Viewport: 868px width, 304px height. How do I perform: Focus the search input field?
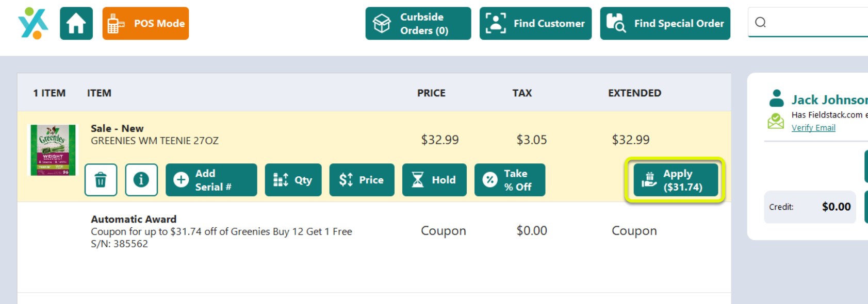click(812, 22)
